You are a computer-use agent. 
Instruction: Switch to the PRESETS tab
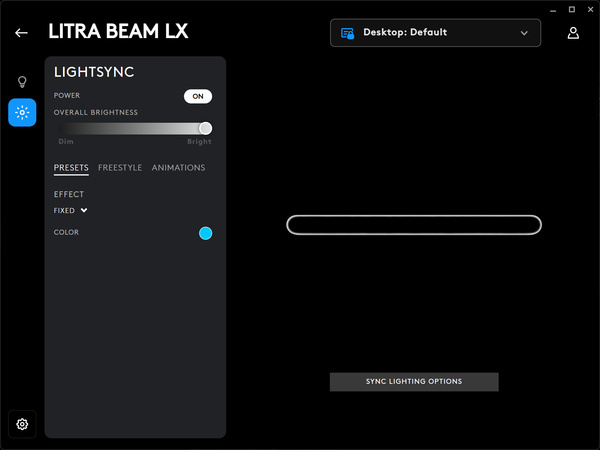71,168
